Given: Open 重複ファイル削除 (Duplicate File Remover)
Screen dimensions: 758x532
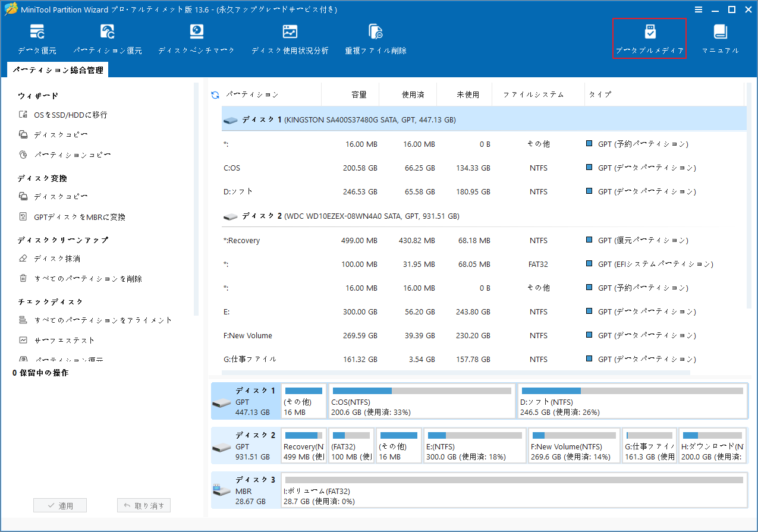Looking at the screenshot, I should coord(376,39).
